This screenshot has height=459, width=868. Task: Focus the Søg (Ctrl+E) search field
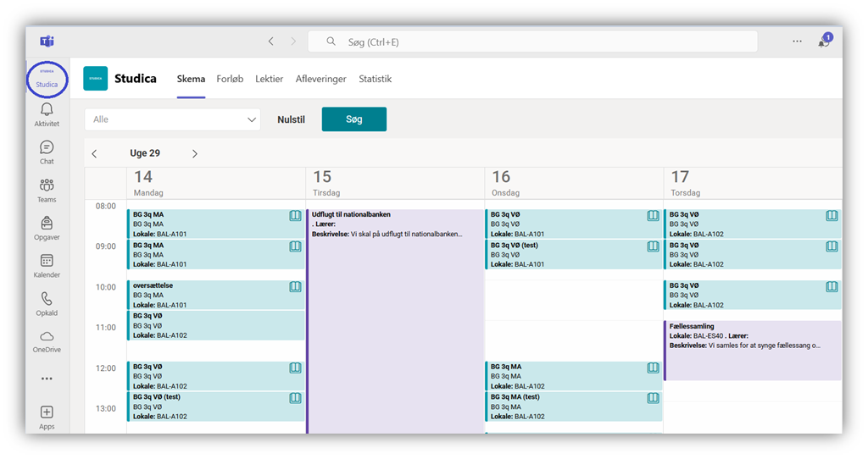point(532,41)
